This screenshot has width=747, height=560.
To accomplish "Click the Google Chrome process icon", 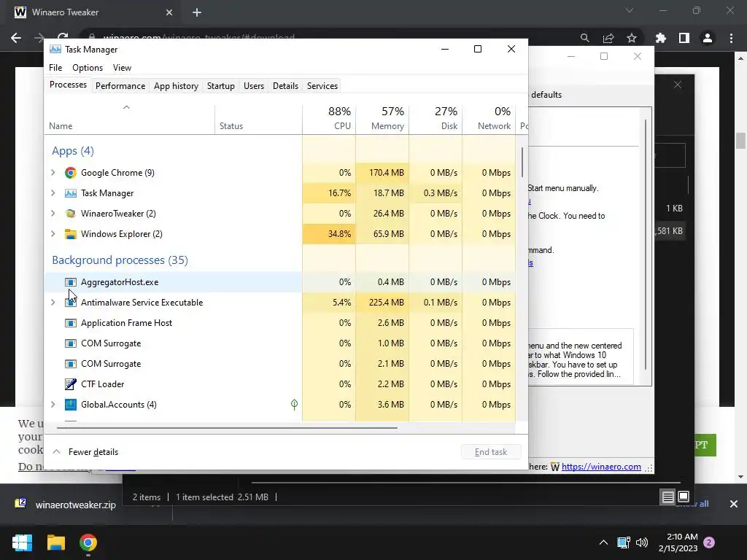I will pos(71,173).
